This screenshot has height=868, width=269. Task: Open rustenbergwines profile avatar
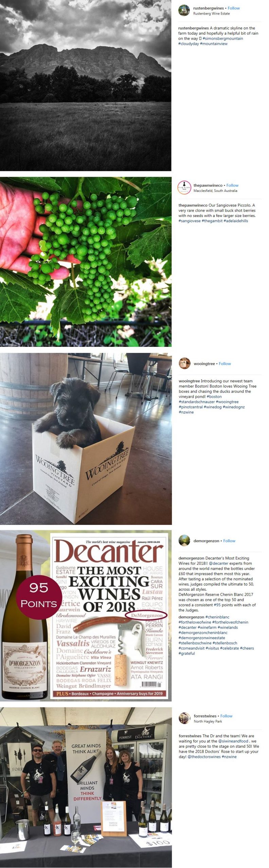pos(184,10)
